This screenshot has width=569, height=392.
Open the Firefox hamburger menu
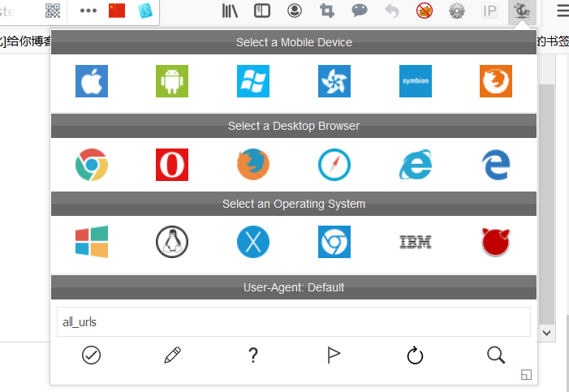tap(563, 11)
